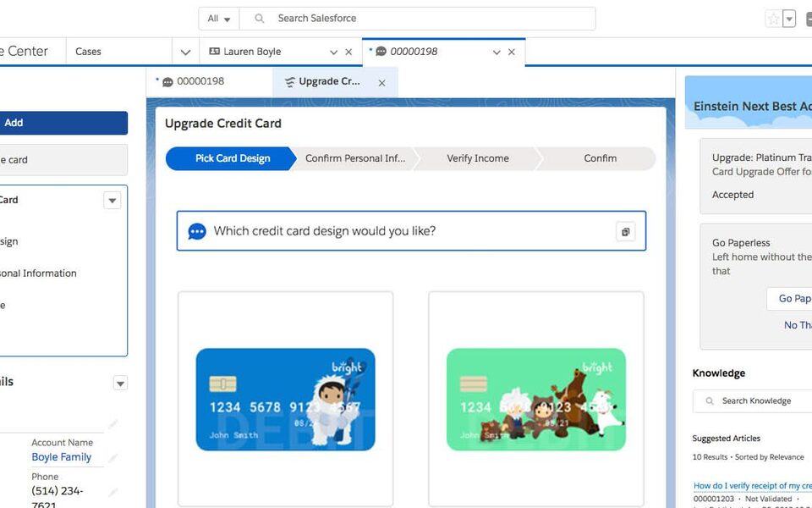812x508 pixels.
Task: Open the All search scope dropdown
Action: [x=219, y=19]
